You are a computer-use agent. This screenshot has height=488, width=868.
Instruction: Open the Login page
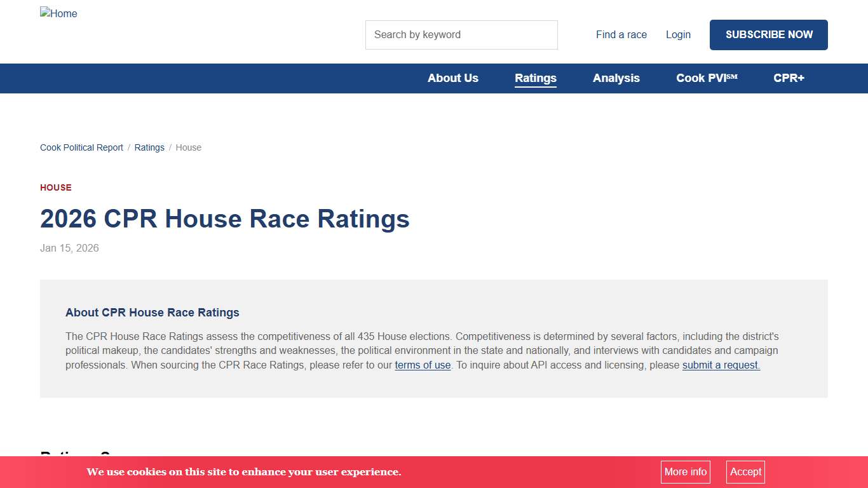coord(677,35)
